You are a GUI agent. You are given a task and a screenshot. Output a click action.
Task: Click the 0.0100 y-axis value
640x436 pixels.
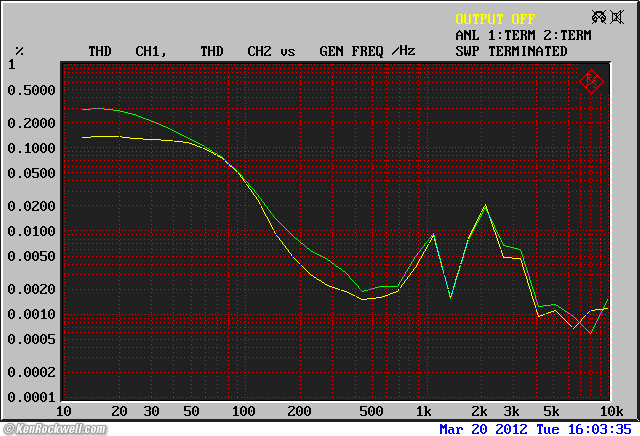31,231
